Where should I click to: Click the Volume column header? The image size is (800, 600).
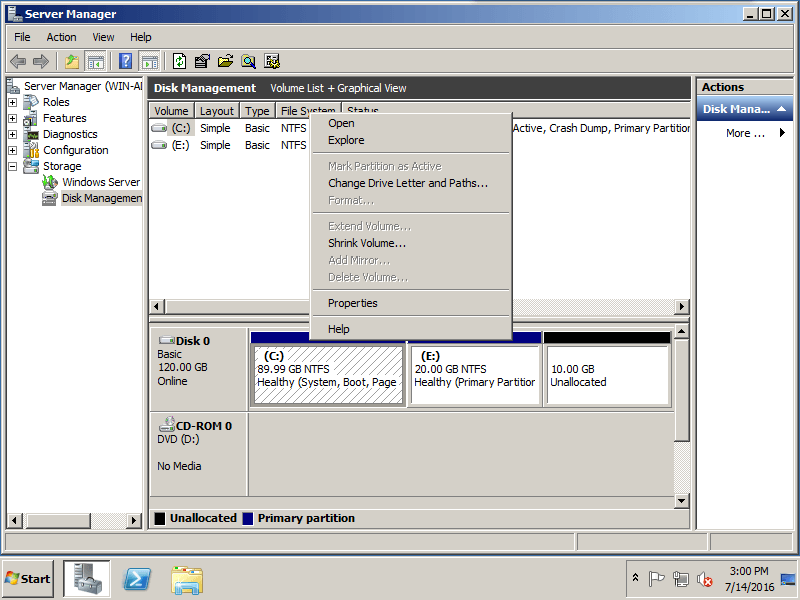[x=171, y=111]
